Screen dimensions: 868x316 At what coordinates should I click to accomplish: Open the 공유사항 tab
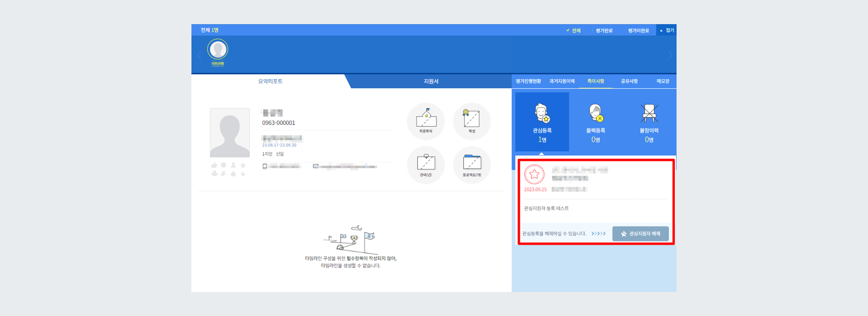coord(629,81)
